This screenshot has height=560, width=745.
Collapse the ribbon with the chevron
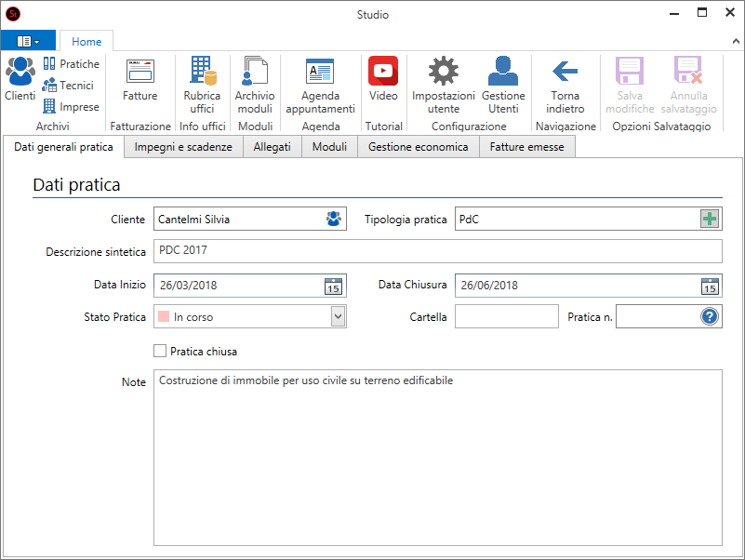(736, 41)
